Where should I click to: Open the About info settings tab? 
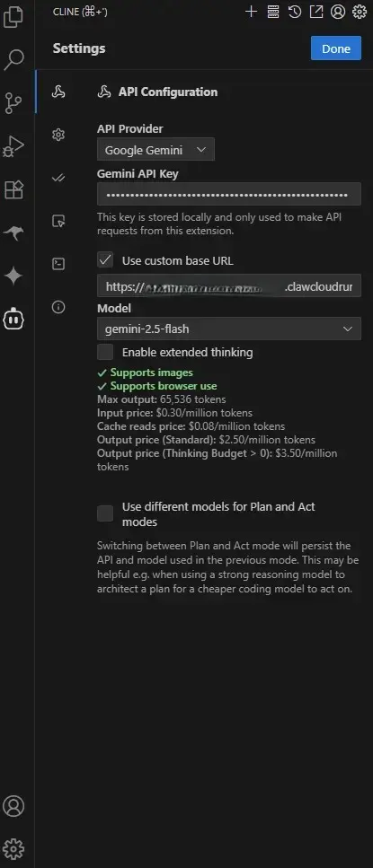click(x=58, y=307)
